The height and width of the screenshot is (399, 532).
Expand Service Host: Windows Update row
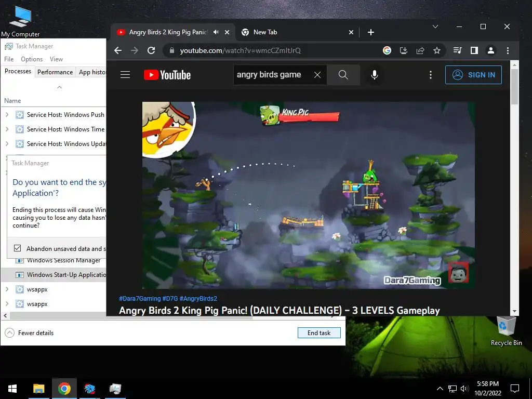click(7, 144)
